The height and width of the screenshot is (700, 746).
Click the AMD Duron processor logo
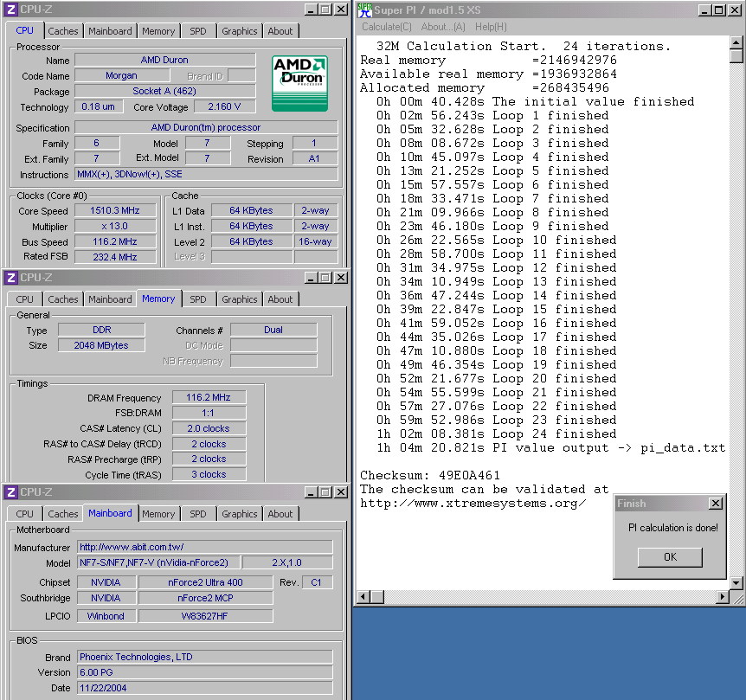click(299, 83)
